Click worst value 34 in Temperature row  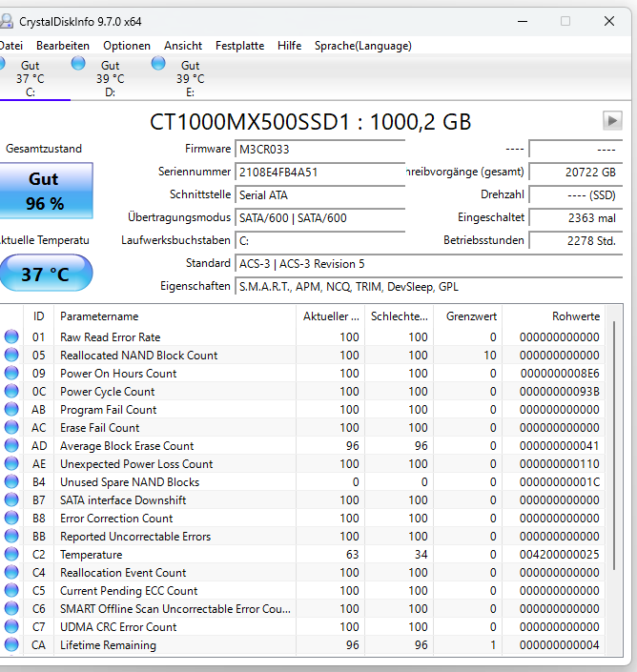pos(421,554)
